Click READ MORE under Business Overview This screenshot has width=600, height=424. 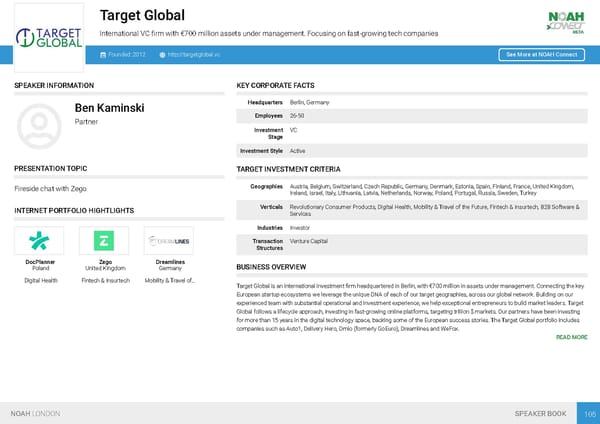tap(571, 337)
